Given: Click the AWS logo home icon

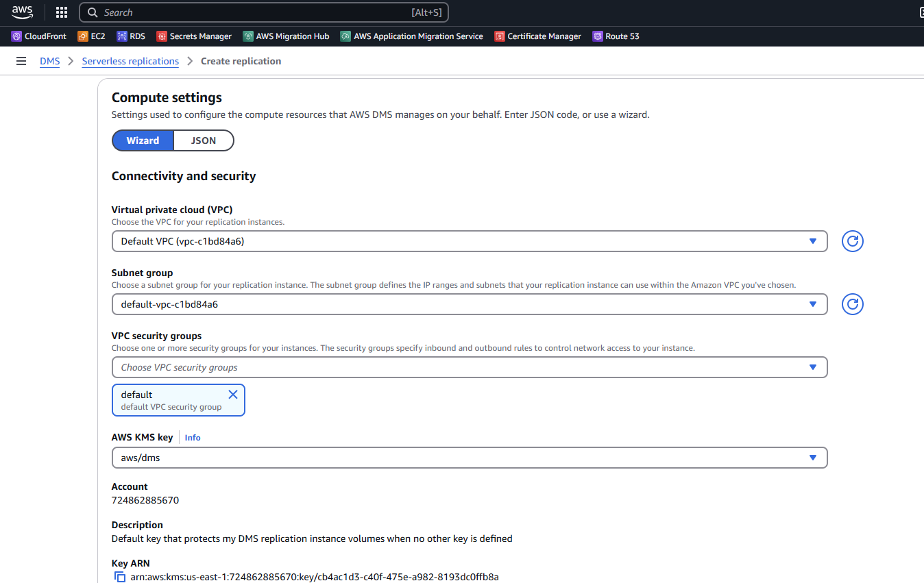Looking at the screenshot, I should [x=22, y=12].
